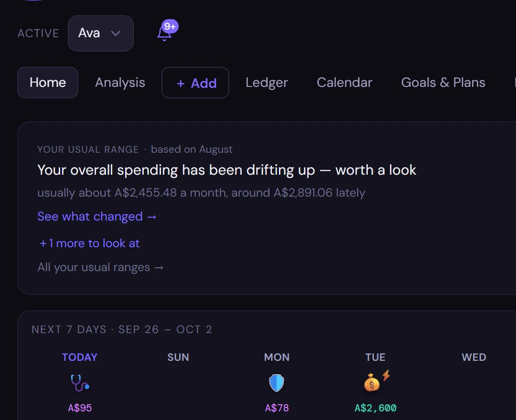This screenshot has width=516, height=420.
Task: Select the A$78 amount on Monday
Action: click(x=277, y=408)
